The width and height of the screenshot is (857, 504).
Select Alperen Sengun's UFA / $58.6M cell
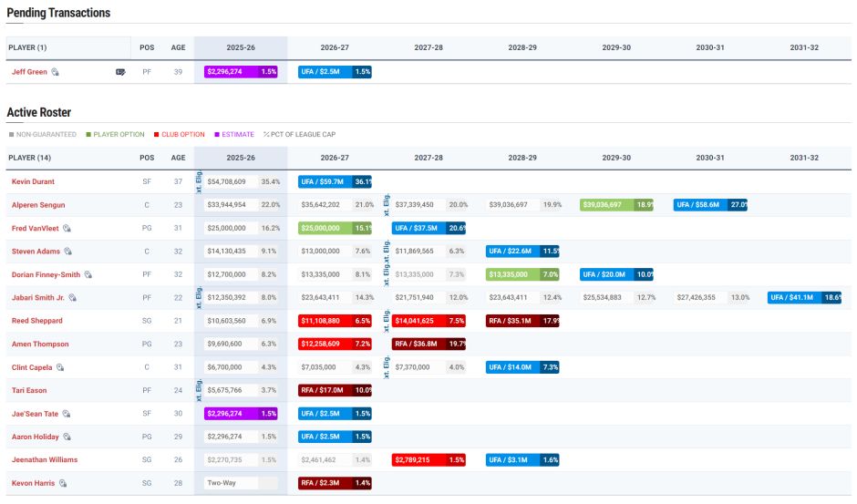tap(710, 205)
